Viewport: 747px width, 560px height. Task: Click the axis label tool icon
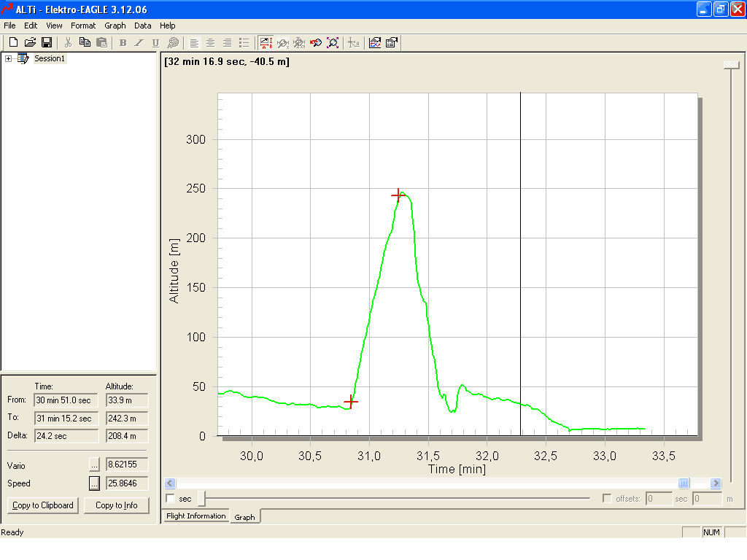[x=354, y=43]
